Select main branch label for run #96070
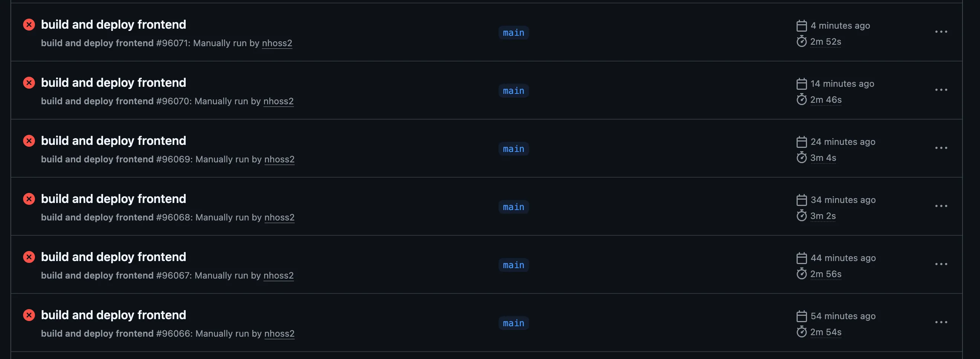This screenshot has height=359, width=980. pyautogui.click(x=513, y=91)
